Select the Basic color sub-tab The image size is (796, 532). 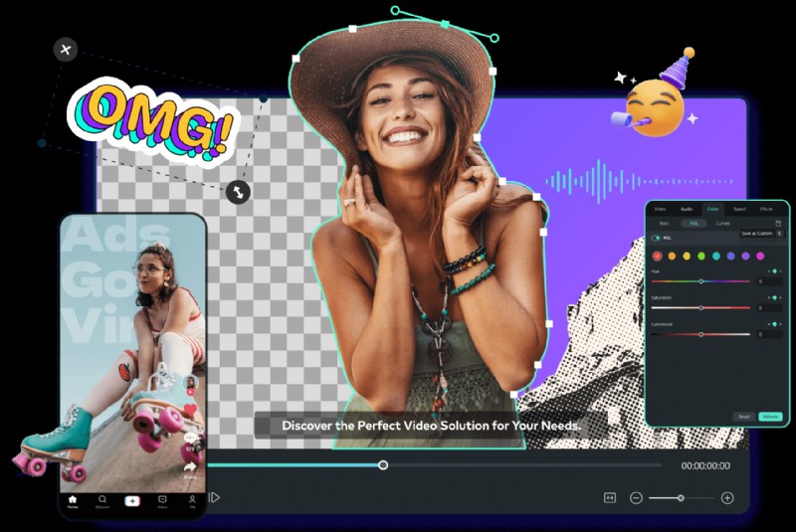click(x=664, y=223)
